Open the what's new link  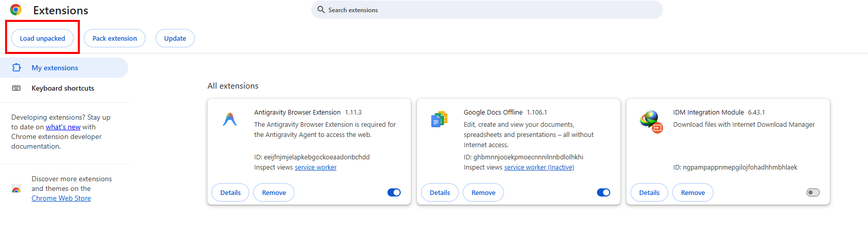click(63, 127)
